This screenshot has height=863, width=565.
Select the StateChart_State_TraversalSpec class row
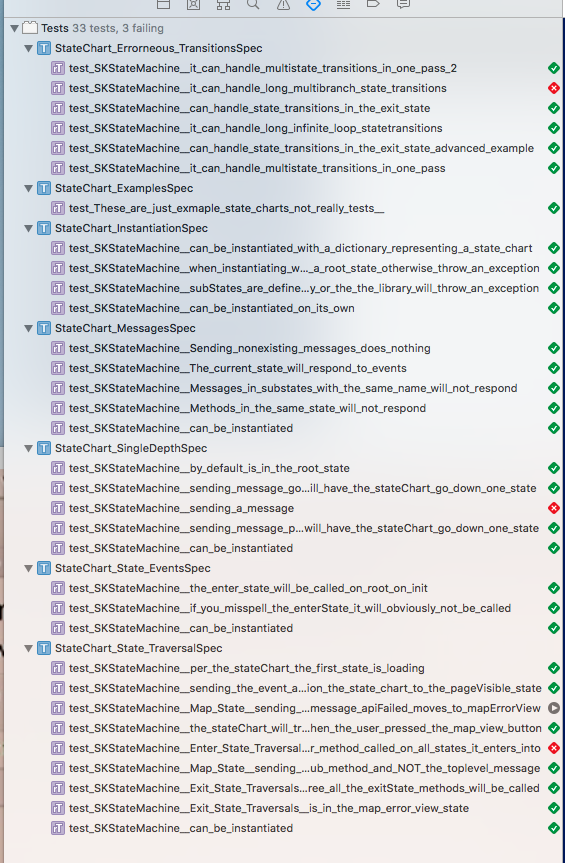tap(282, 648)
